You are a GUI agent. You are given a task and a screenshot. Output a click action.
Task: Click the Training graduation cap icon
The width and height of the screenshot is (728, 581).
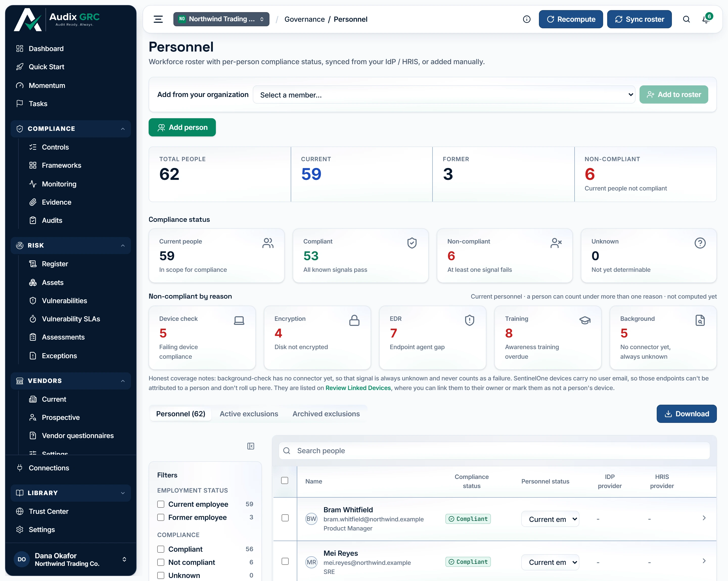click(x=585, y=320)
